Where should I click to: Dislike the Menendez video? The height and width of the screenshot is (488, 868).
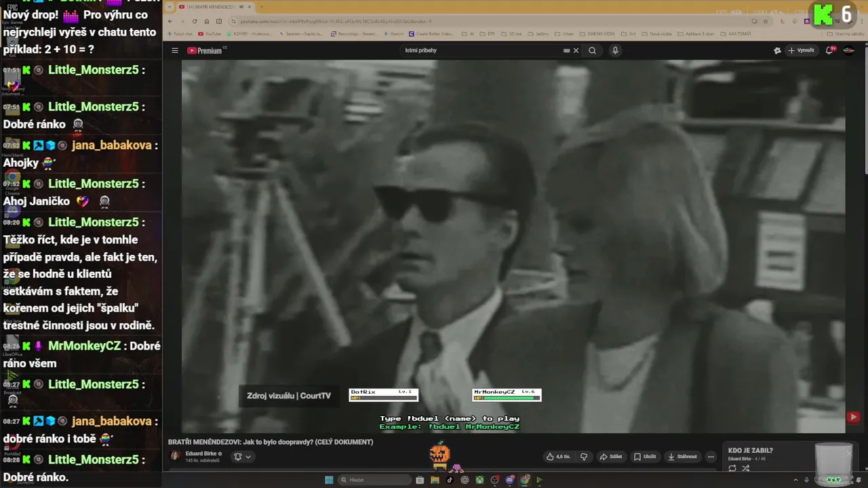pyautogui.click(x=584, y=457)
